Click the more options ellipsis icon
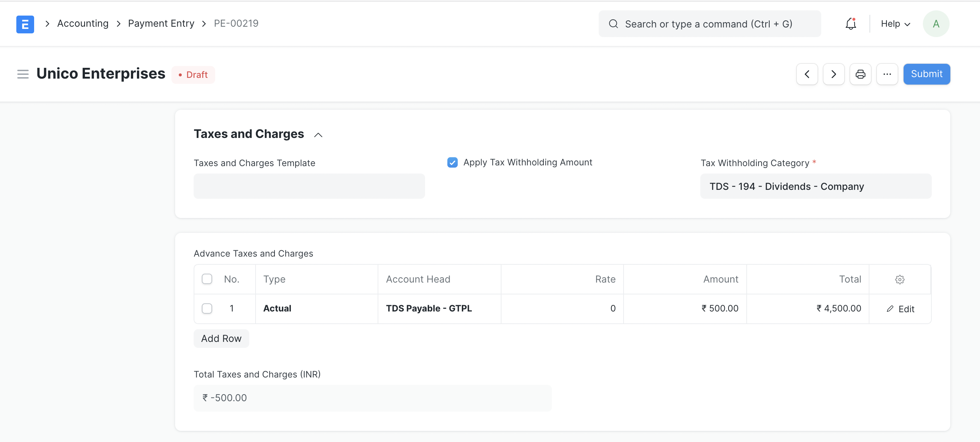 tap(887, 74)
